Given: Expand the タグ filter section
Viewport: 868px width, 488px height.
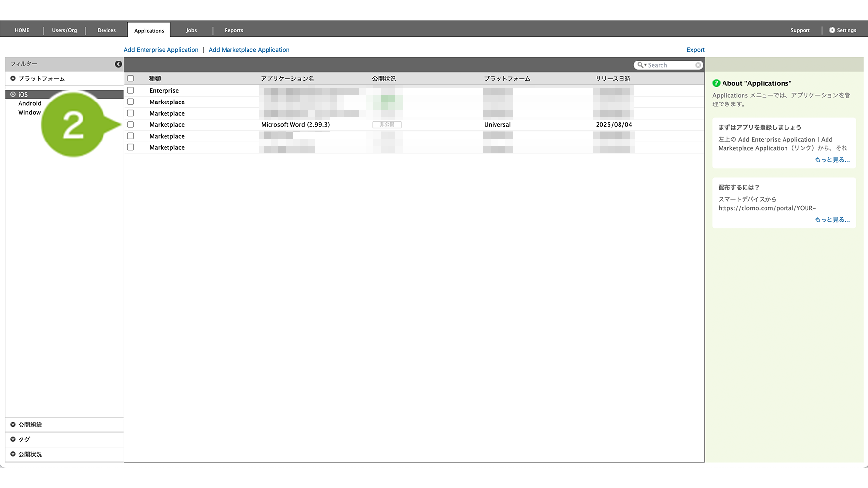Looking at the screenshot, I should click(13, 439).
